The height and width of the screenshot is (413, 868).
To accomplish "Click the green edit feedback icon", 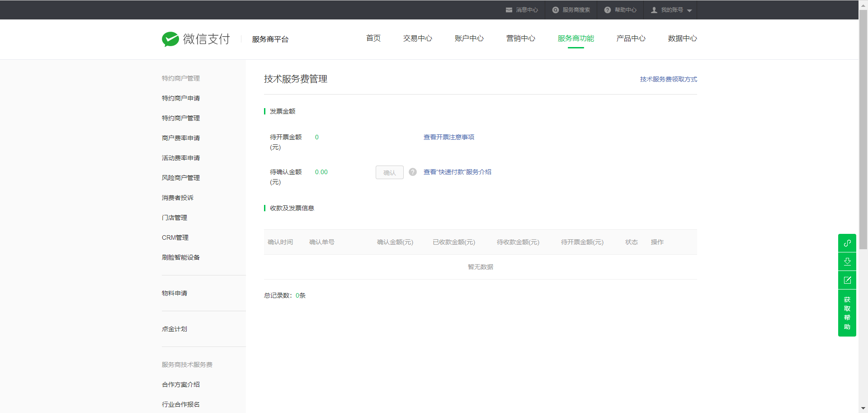I will click(847, 280).
